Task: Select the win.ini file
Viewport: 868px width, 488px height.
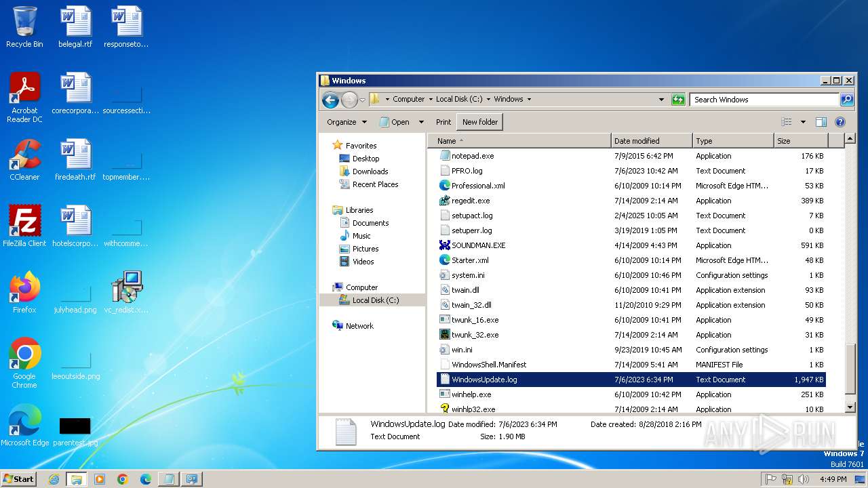Action: 631,350
